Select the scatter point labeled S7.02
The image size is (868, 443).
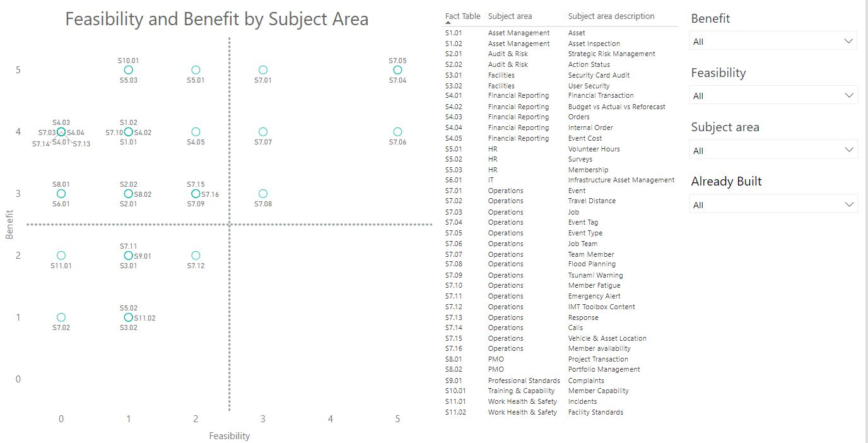point(61,317)
